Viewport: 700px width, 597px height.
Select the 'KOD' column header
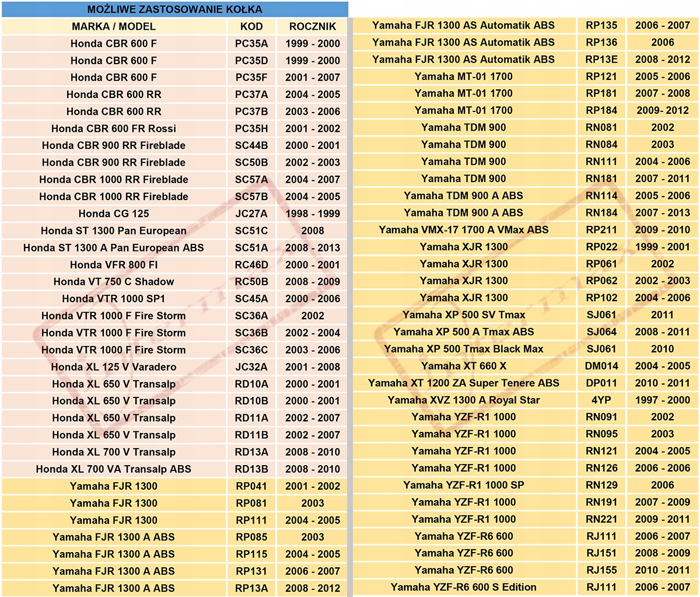tap(251, 26)
